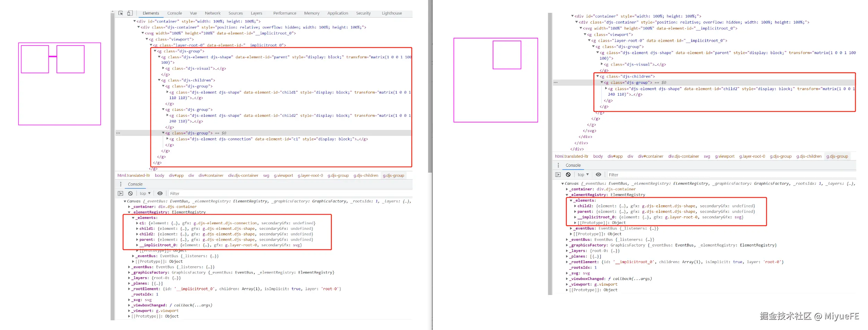Viewport: 868px width, 330px height.
Task: Expand _container in the left console
Action: pos(129,207)
